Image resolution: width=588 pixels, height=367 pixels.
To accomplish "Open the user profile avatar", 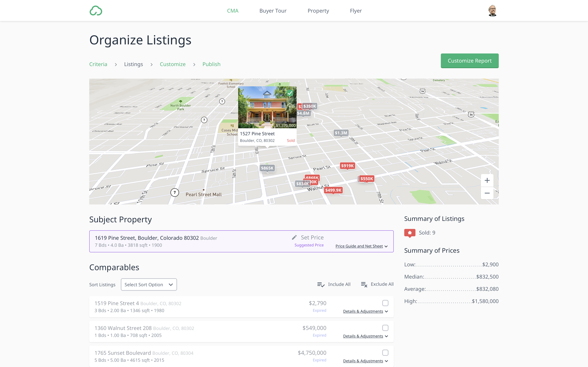I will click(492, 11).
